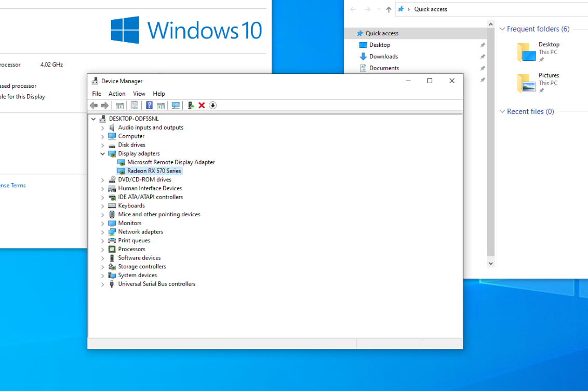The height and width of the screenshot is (391, 588).
Task: Click the blue Help question mark icon
Action: [x=149, y=106]
